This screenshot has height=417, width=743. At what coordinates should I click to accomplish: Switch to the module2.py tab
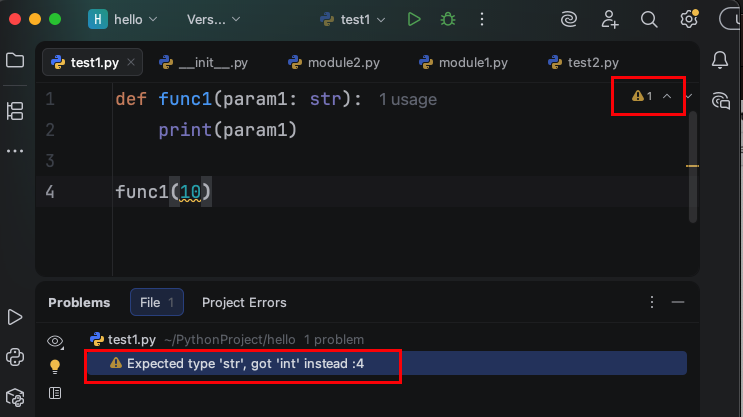(333, 62)
